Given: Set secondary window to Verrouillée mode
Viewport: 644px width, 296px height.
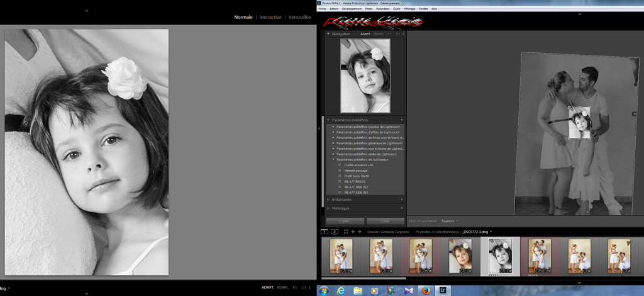Looking at the screenshot, I should pyautogui.click(x=299, y=17).
